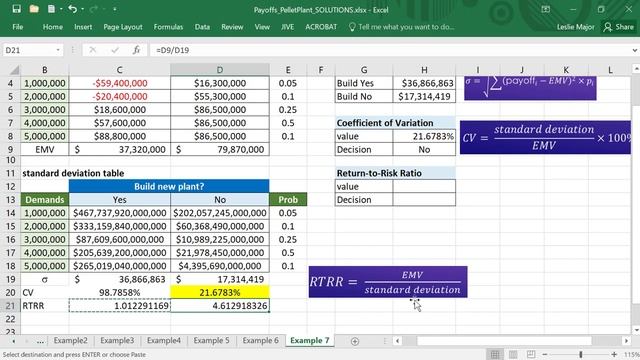The width and height of the screenshot is (640, 360).
Task: Click the Select All corner triangle
Action: coord(14,70)
